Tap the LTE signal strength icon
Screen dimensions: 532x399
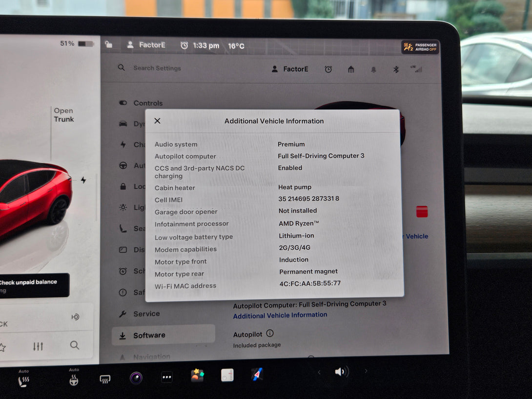tap(416, 69)
